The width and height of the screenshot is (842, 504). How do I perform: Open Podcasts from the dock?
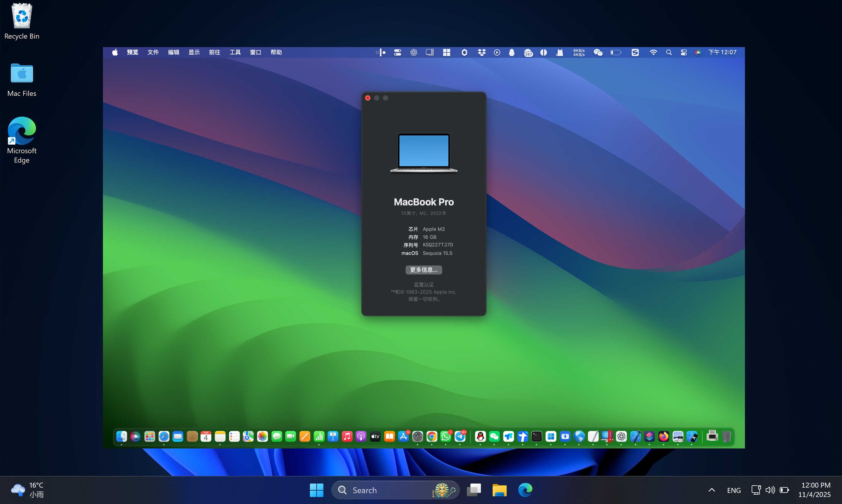361,436
